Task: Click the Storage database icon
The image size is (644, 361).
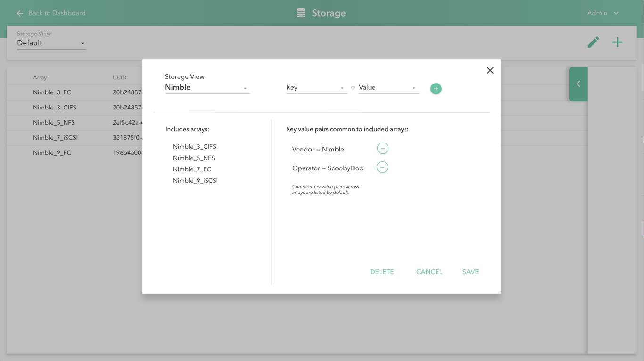Action: tap(301, 13)
